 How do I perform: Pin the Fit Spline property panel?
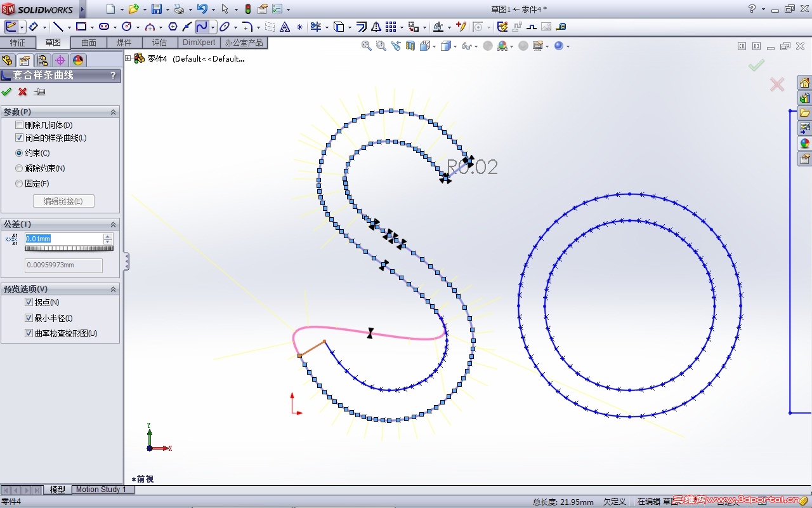(x=39, y=92)
